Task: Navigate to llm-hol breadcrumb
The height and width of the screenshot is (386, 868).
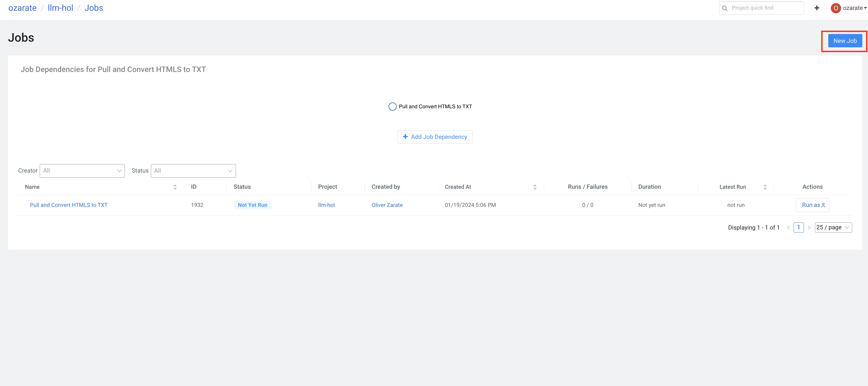Action: 60,8
